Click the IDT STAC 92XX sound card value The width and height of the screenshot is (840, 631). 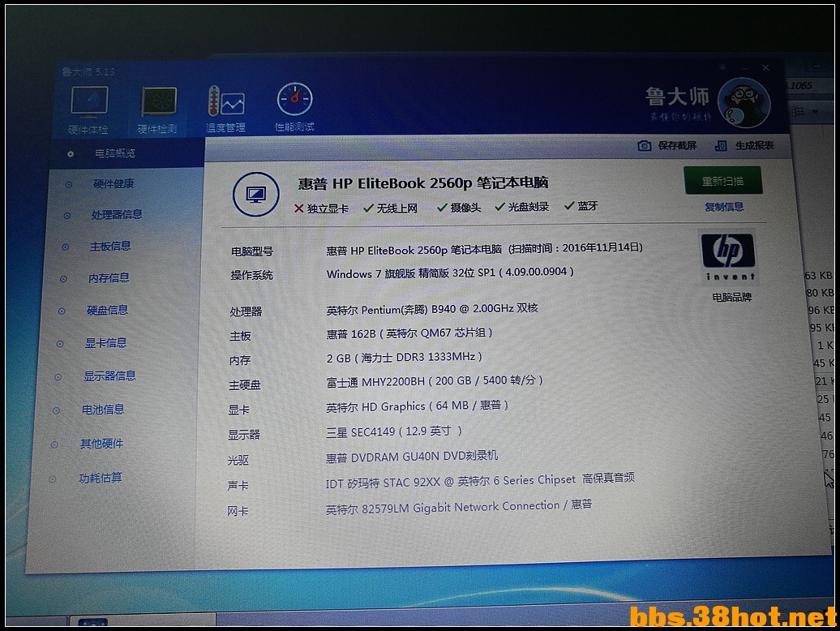tap(480, 480)
